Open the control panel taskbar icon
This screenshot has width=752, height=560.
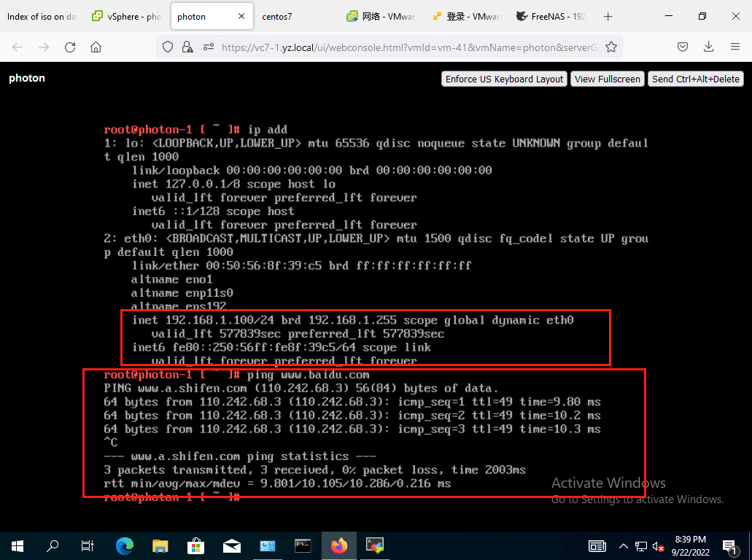pyautogui.click(x=267, y=545)
